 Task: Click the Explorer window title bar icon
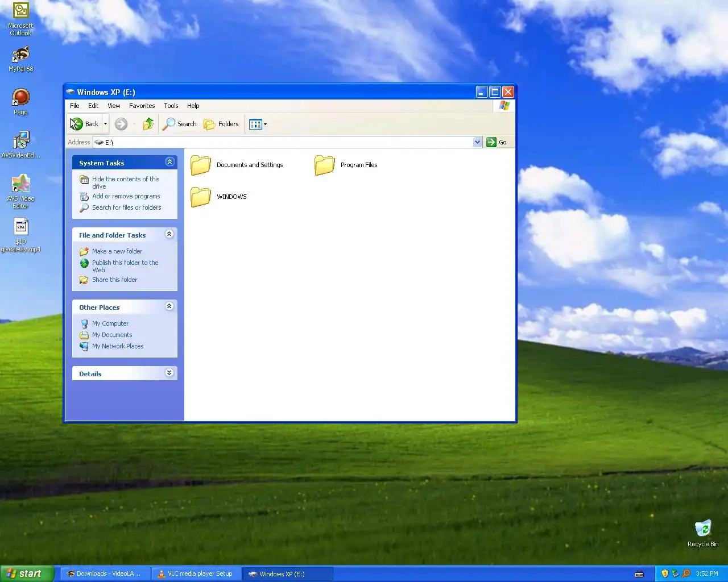71,92
